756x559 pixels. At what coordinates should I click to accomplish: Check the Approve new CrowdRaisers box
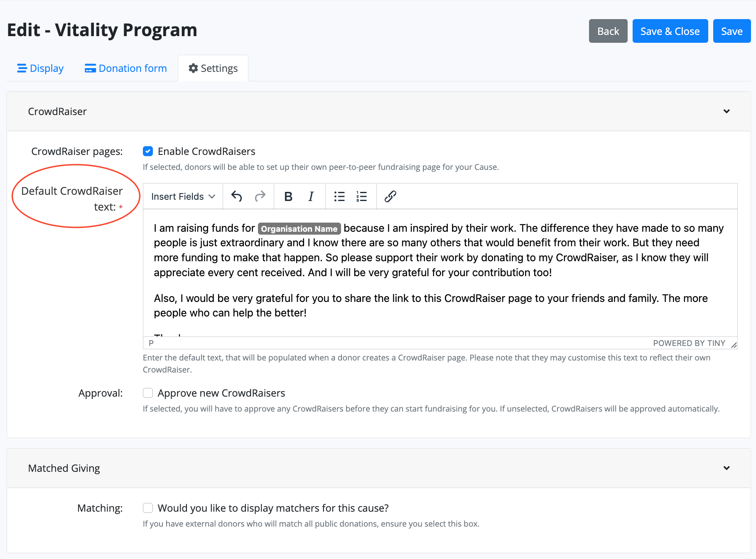click(x=148, y=393)
